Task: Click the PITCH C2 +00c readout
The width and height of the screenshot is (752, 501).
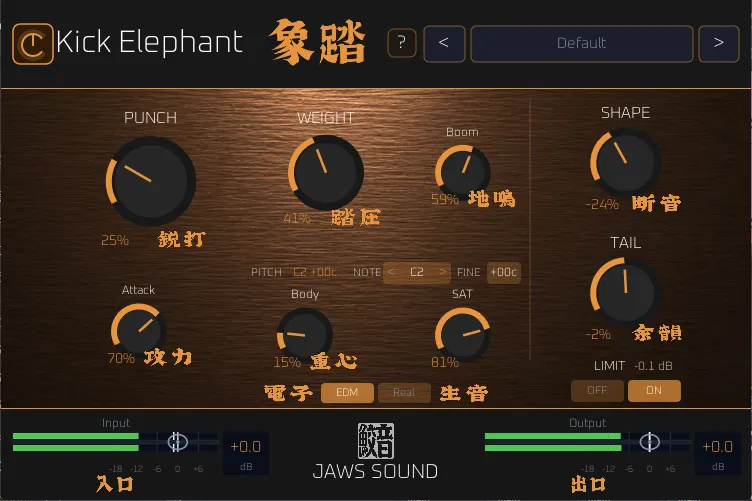Action: click(315, 272)
